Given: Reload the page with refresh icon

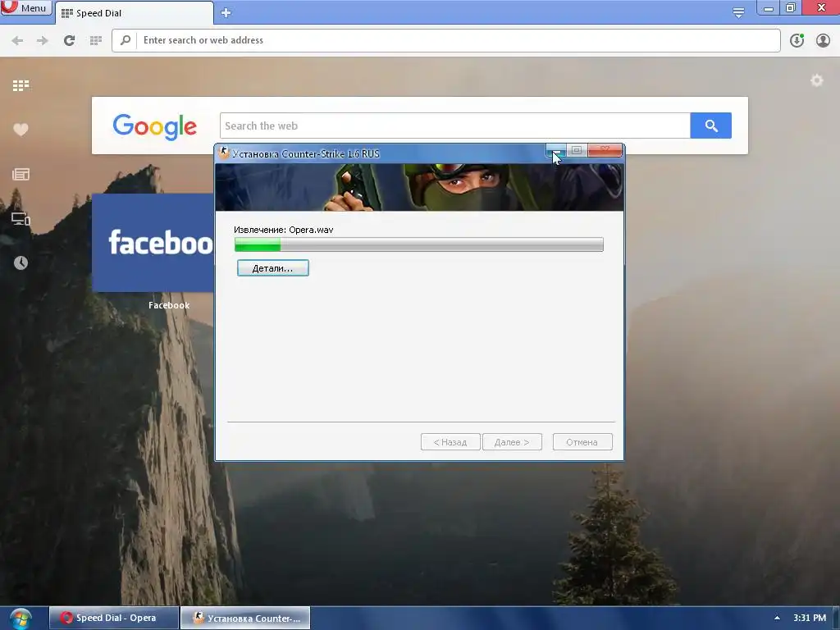Looking at the screenshot, I should 69,40.
